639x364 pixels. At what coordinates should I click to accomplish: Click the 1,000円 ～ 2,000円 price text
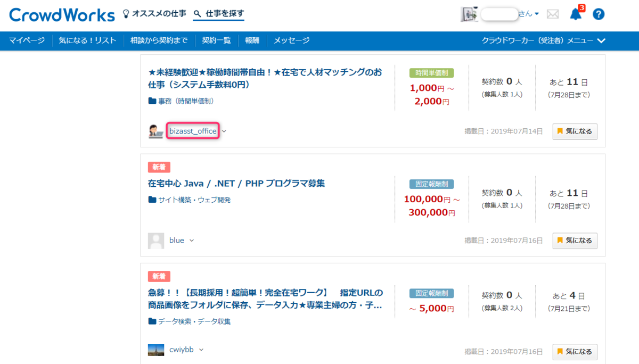tap(431, 95)
